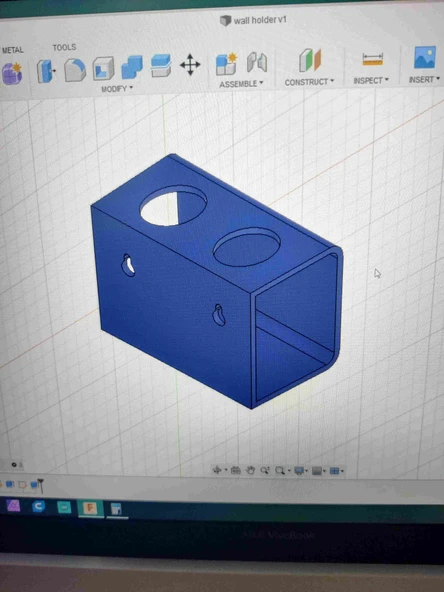Select the Combine tool
The height and width of the screenshot is (592, 444).
click(132, 68)
